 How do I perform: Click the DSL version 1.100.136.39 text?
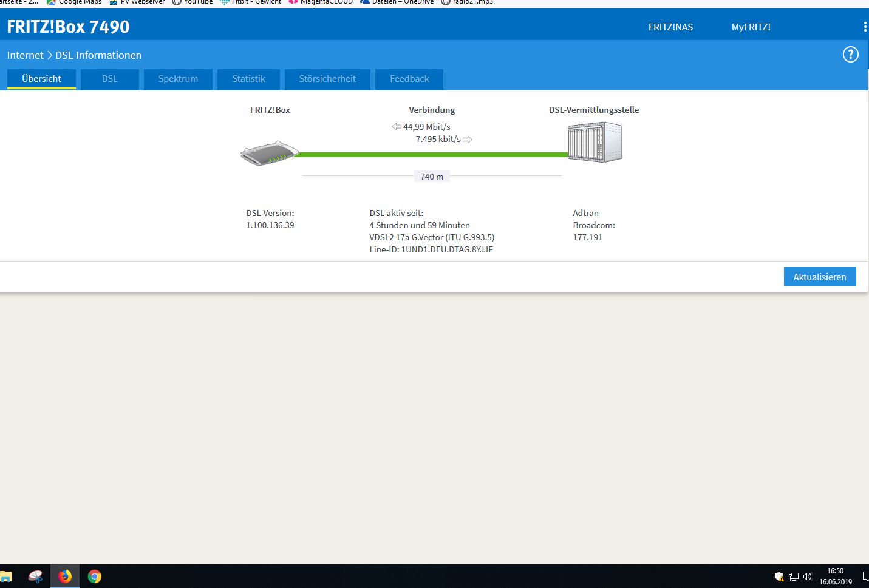(270, 225)
